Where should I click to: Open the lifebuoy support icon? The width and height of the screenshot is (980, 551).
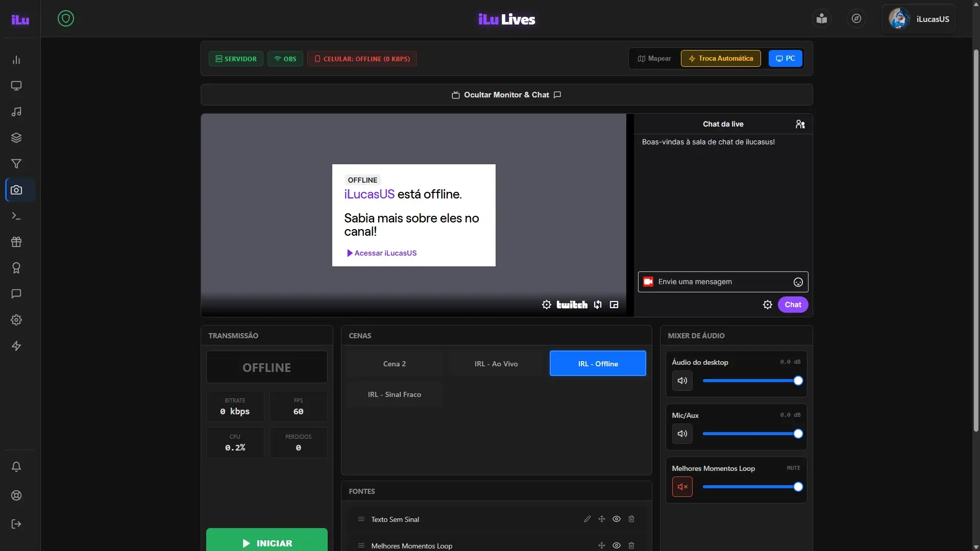16,495
